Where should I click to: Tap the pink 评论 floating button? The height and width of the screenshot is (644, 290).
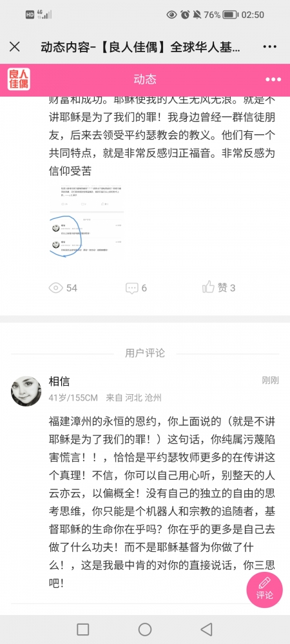tap(264, 590)
